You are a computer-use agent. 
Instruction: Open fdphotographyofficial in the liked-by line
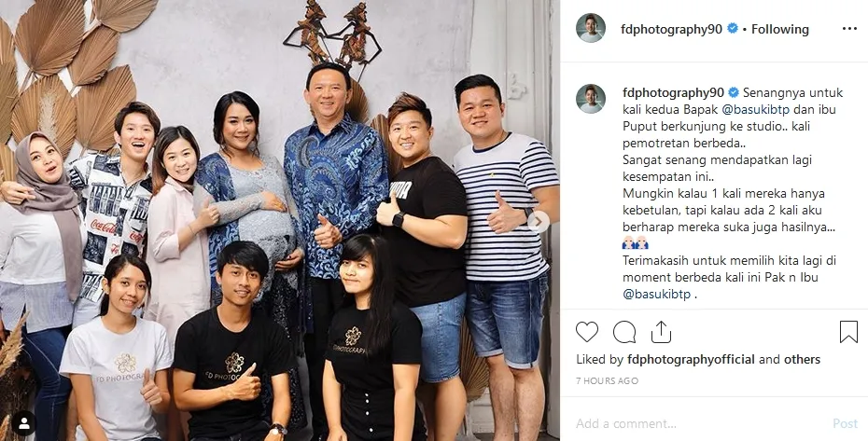click(x=691, y=360)
